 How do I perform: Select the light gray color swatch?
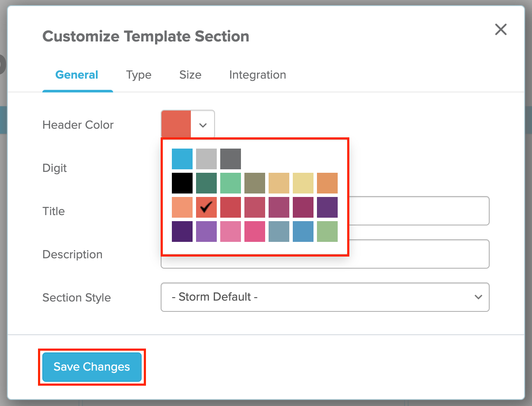click(206, 159)
